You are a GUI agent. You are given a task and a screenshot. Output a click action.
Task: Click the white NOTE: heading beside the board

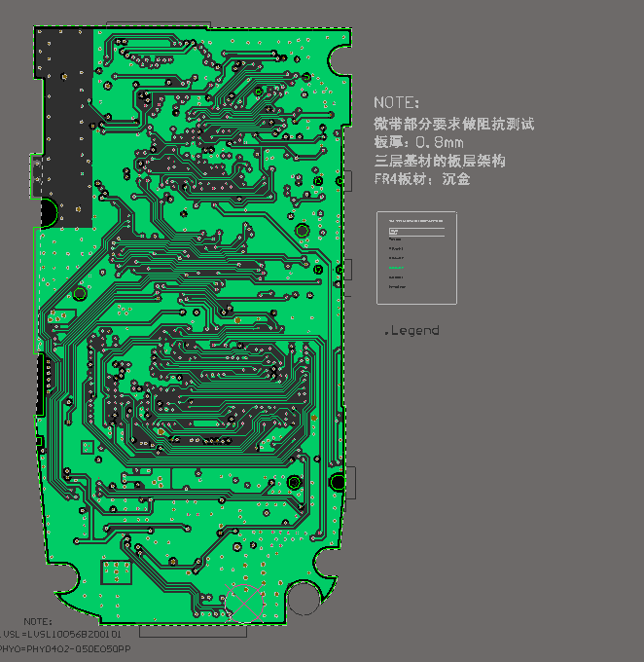coord(397,102)
